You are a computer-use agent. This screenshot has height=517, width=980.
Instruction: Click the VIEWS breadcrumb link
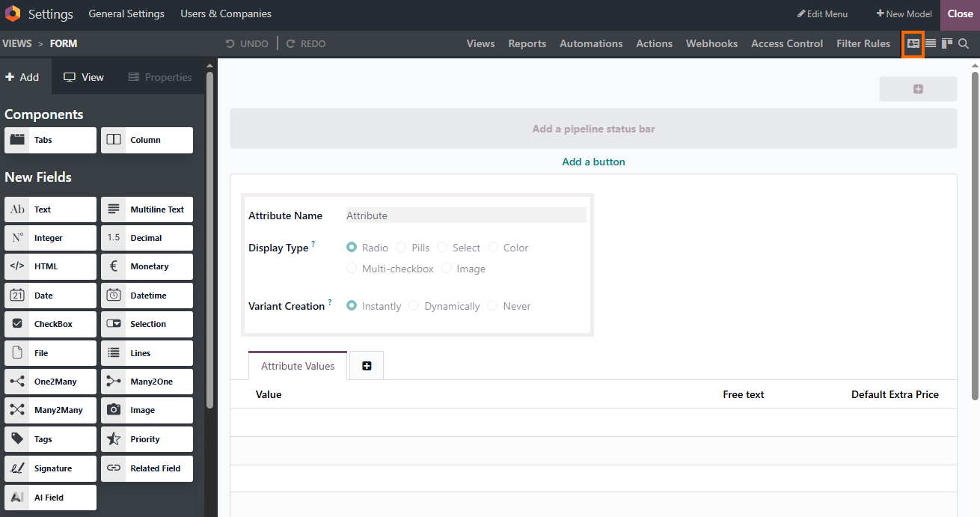click(x=17, y=43)
